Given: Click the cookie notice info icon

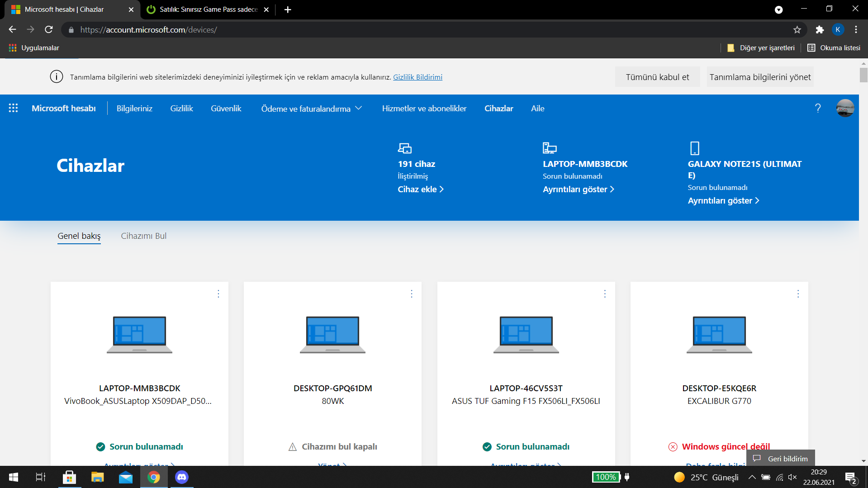Looking at the screenshot, I should point(57,76).
